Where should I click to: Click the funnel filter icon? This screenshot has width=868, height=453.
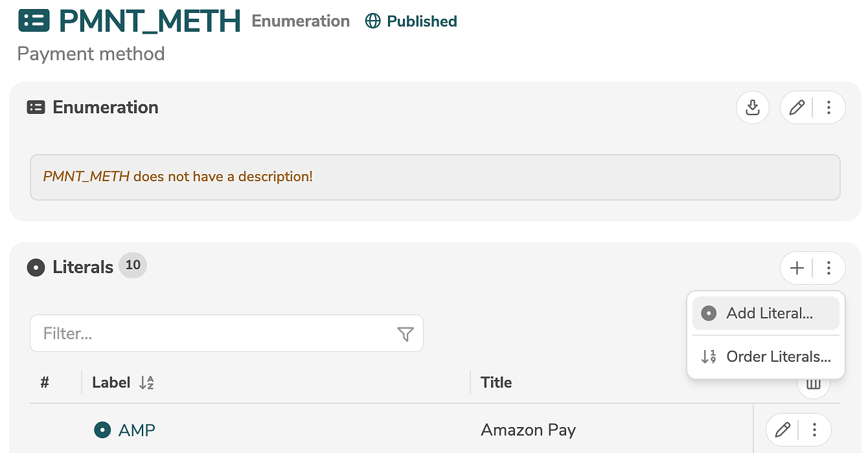[405, 334]
